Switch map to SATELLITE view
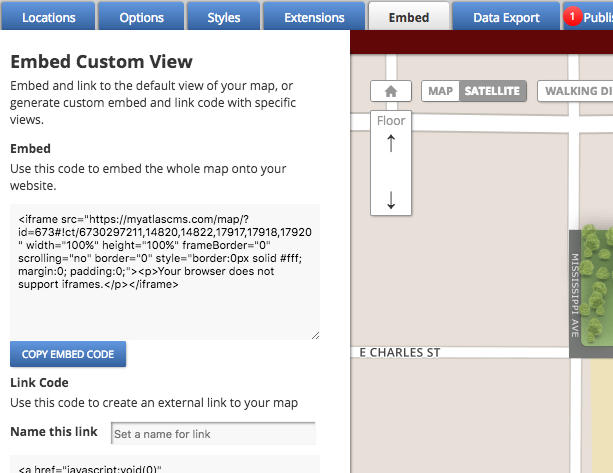Viewport: 613px width, 473px height. pyautogui.click(x=492, y=91)
